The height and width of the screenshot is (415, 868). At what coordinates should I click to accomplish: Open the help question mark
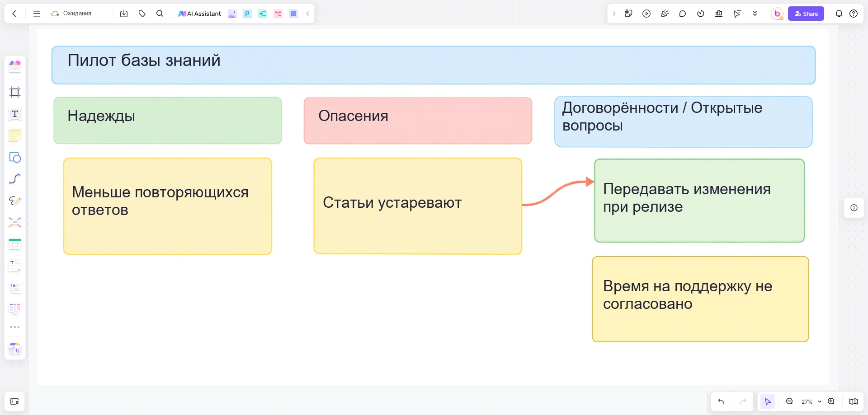coord(854,14)
